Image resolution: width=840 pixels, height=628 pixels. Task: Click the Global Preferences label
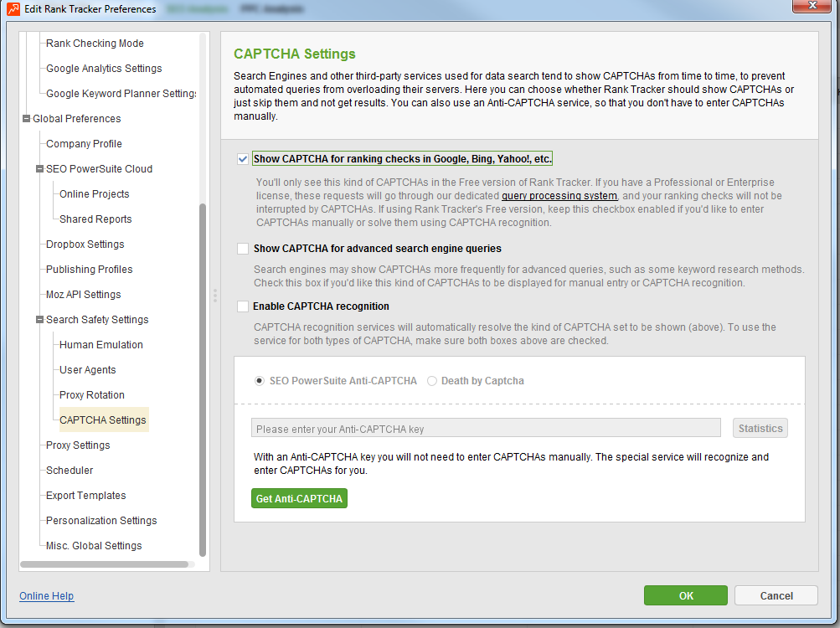click(76, 118)
